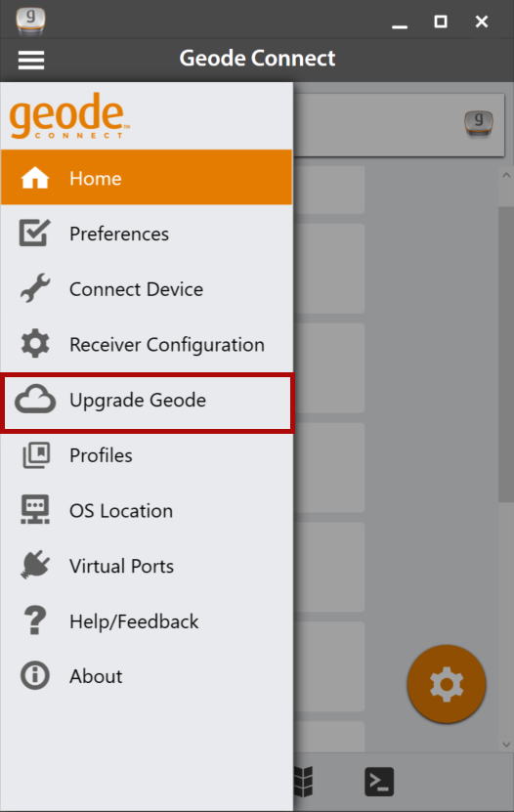Open Receiver Configuration gear icon
Screen dimensions: 514x812
[x=34, y=344]
